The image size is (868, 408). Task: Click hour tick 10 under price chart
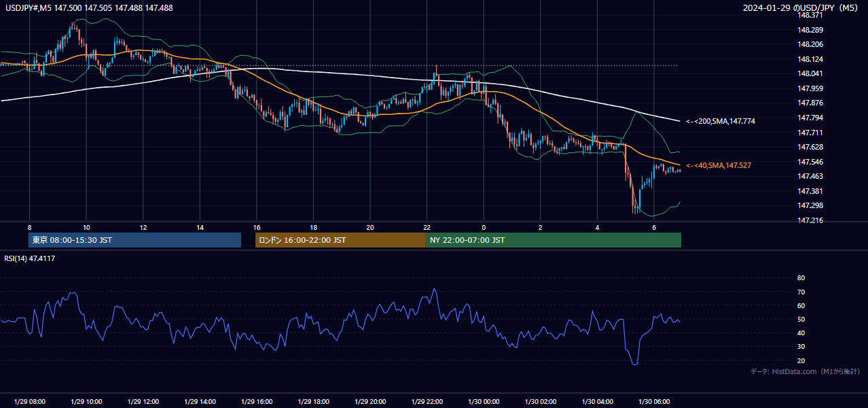[86, 227]
